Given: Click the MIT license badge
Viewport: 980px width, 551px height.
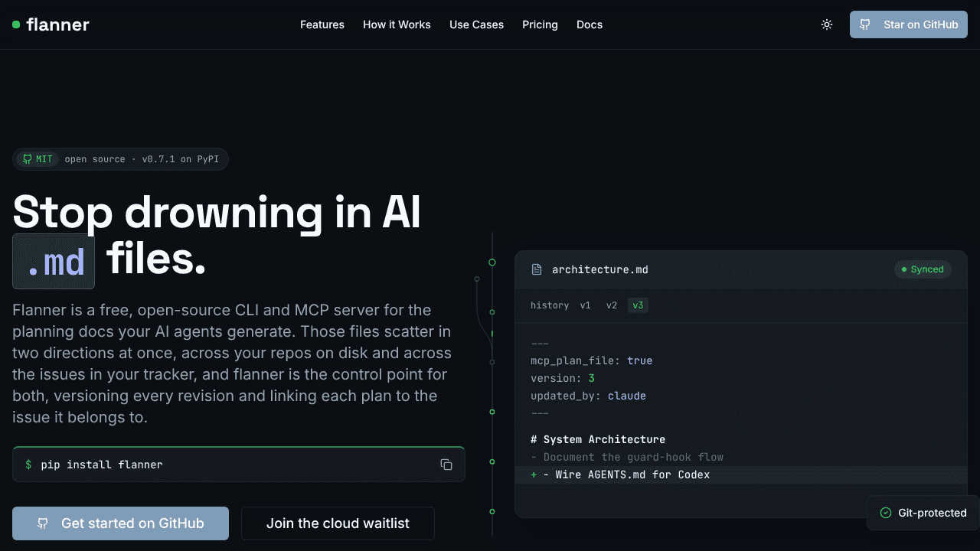Looking at the screenshot, I should click(38, 159).
